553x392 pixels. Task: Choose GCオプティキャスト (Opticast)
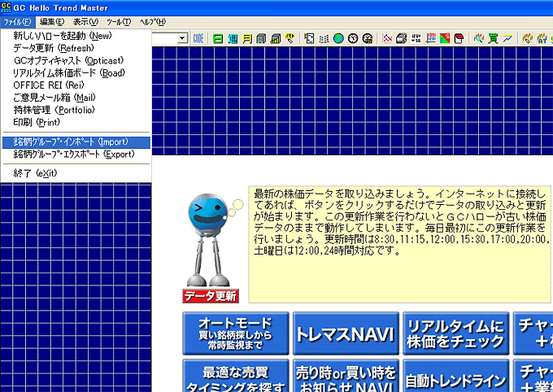pos(76,60)
